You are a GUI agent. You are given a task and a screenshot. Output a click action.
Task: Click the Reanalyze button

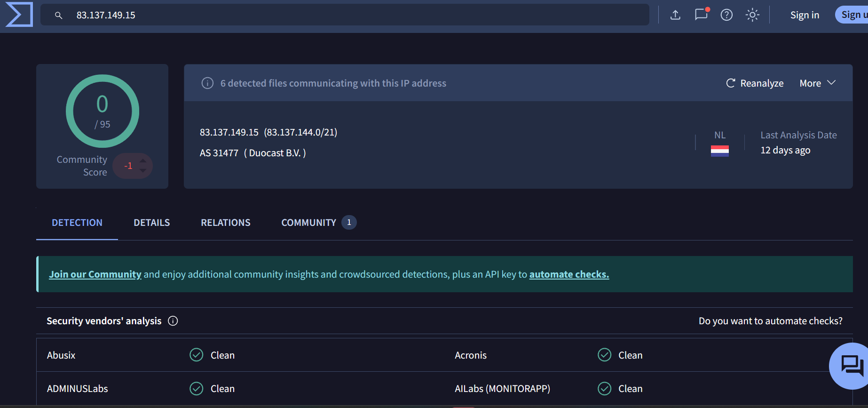click(755, 83)
